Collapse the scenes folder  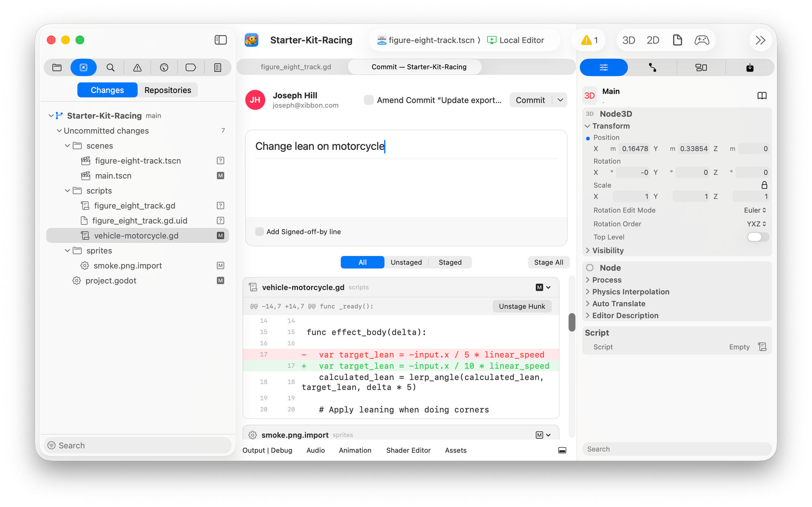pyautogui.click(x=67, y=145)
